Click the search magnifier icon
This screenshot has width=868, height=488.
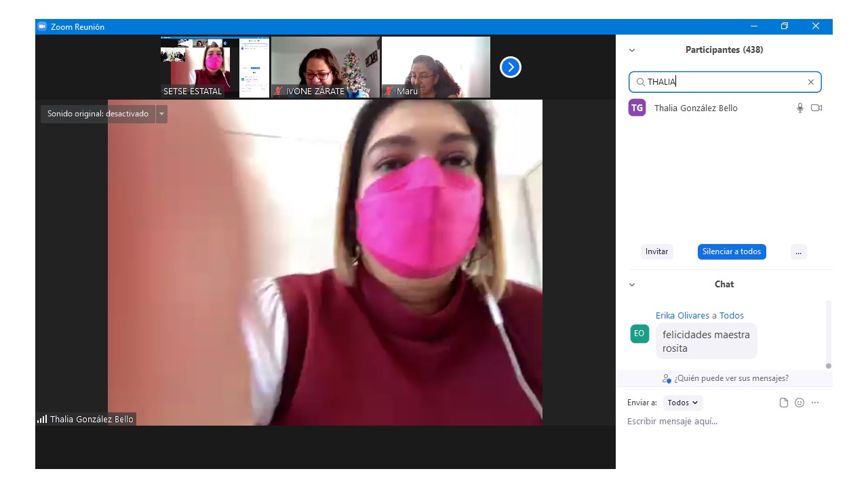[640, 82]
